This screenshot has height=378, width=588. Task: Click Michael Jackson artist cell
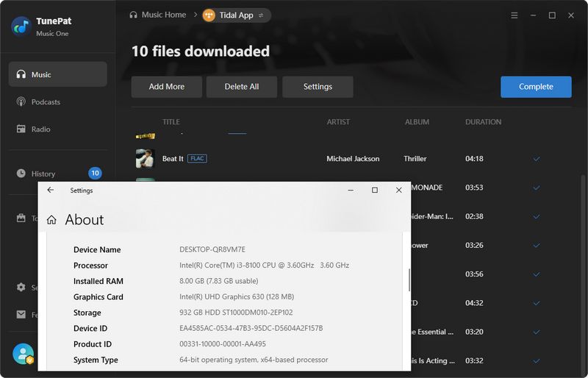[x=353, y=159]
